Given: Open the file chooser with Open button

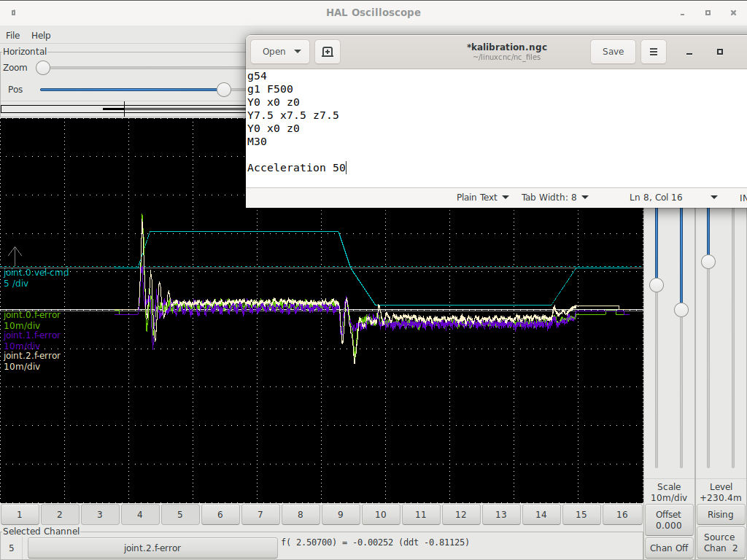Looking at the screenshot, I should click(x=280, y=52).
